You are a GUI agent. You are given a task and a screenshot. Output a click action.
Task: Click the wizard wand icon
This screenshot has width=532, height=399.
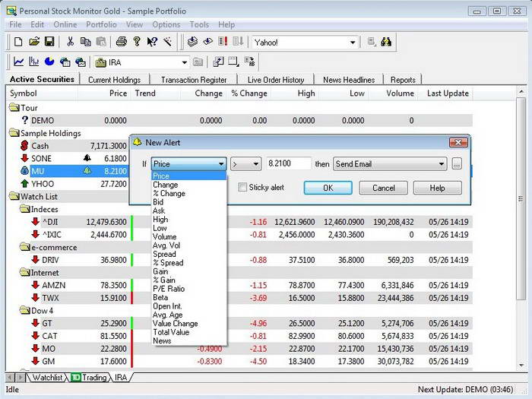(x=168, y=42)
